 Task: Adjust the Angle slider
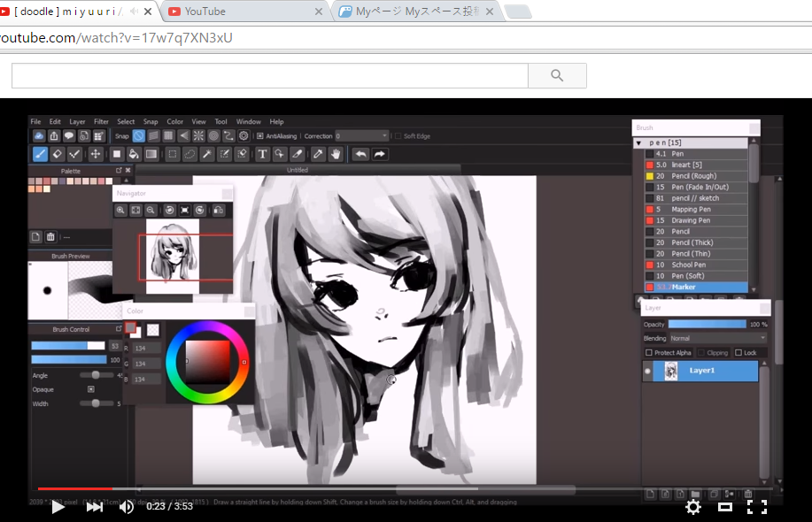tap(96, 375)
